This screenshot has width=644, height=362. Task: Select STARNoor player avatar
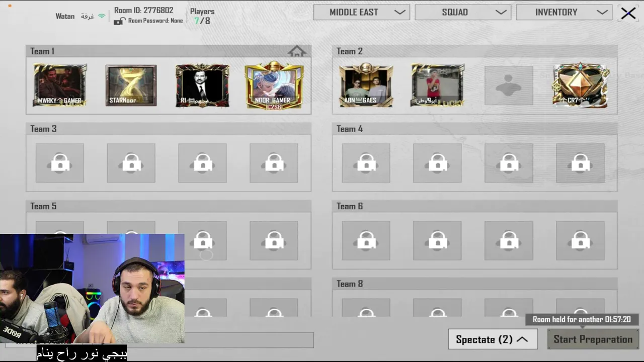[x=131, y=85]
